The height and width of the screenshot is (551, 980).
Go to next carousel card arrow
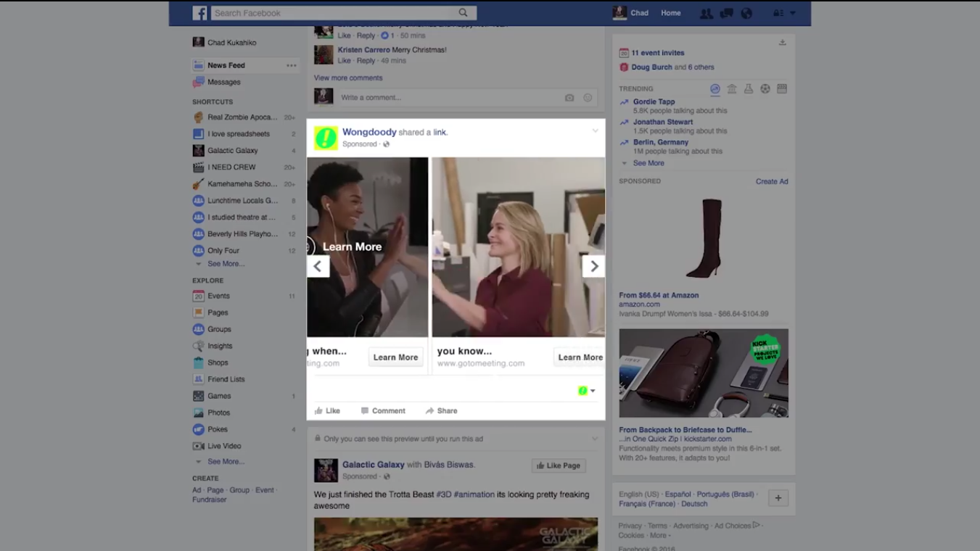(593, 266)
